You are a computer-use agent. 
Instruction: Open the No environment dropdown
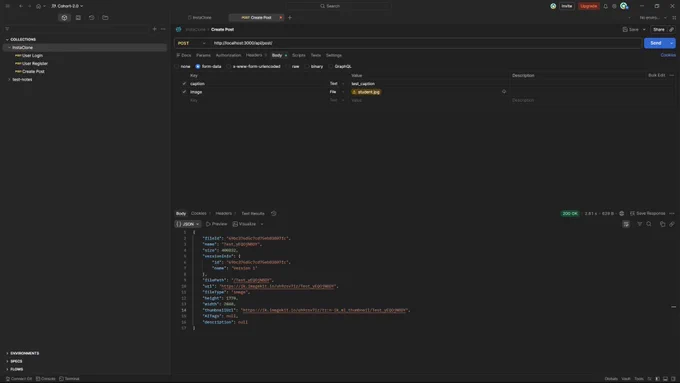point(653,18)
